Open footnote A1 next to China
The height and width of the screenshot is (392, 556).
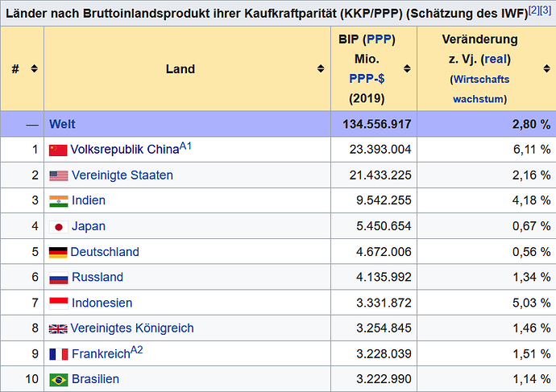coord(185,146)
